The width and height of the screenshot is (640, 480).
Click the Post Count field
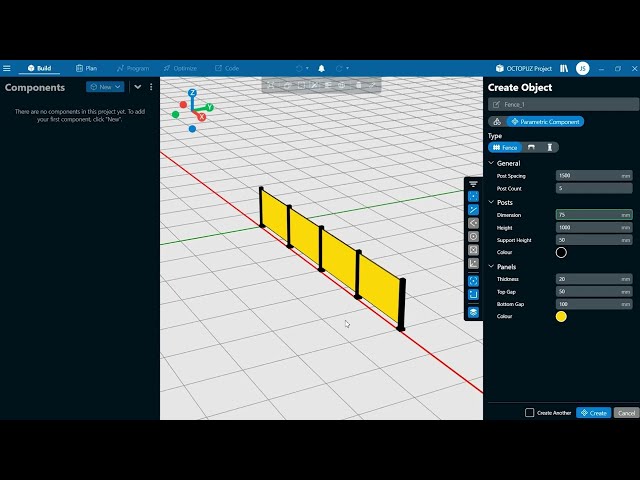point(594,188)
